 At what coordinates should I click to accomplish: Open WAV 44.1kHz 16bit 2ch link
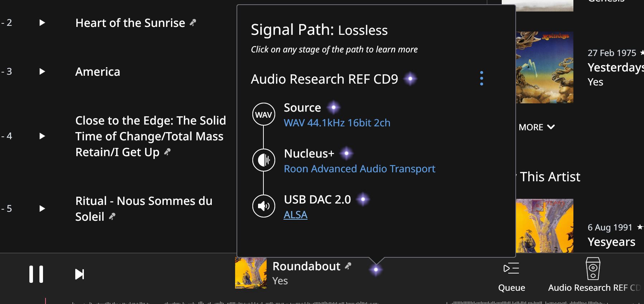337,123
